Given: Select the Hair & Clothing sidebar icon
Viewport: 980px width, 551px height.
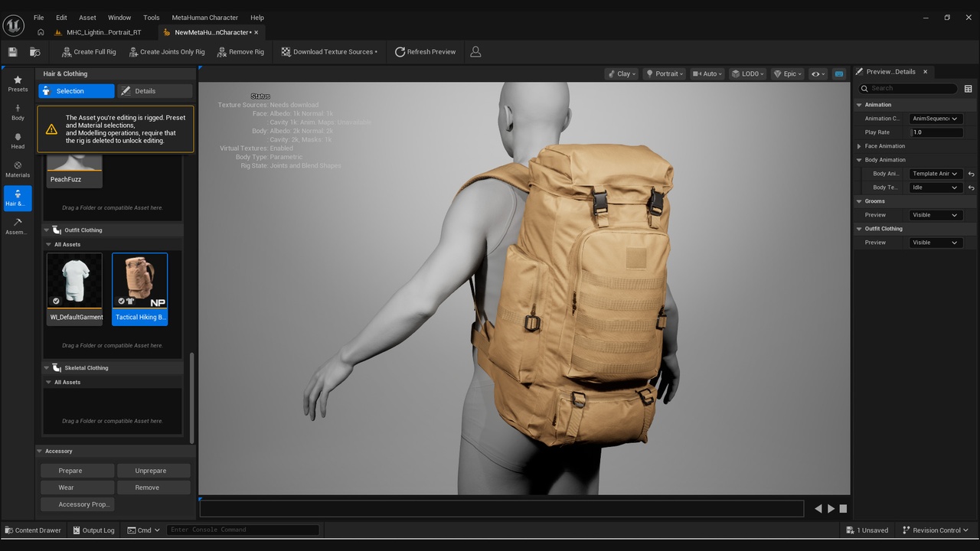Looking at the screenshot, I should pyautogui.click(x=18, y=198).
